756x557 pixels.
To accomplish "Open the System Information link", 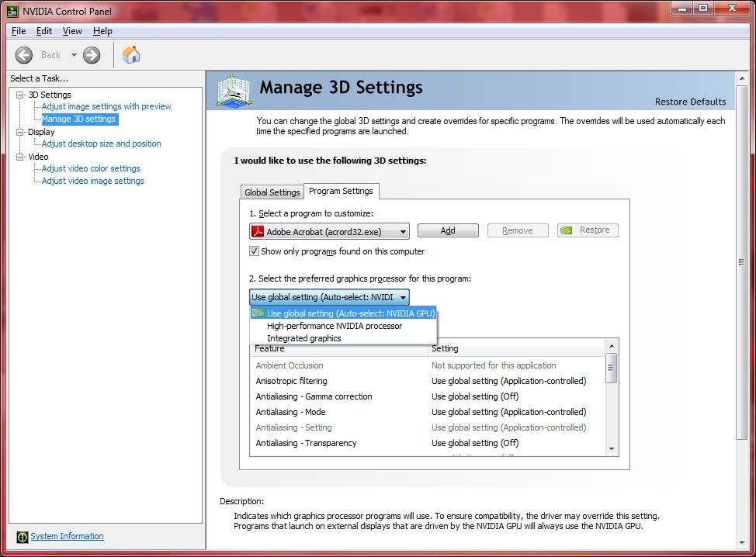I will pos(67,536).
